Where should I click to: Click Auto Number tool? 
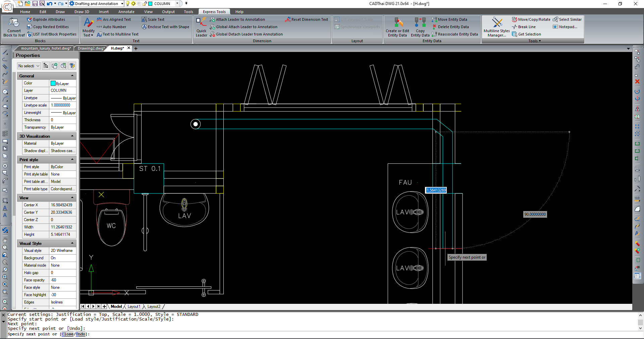[x=111, y=27]
